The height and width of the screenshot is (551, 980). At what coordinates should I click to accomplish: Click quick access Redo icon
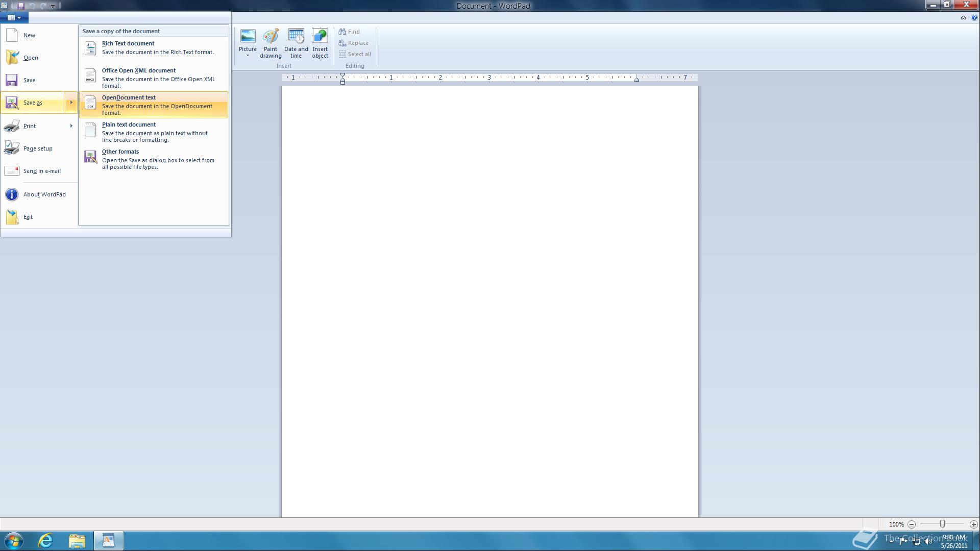click(43, 6)
